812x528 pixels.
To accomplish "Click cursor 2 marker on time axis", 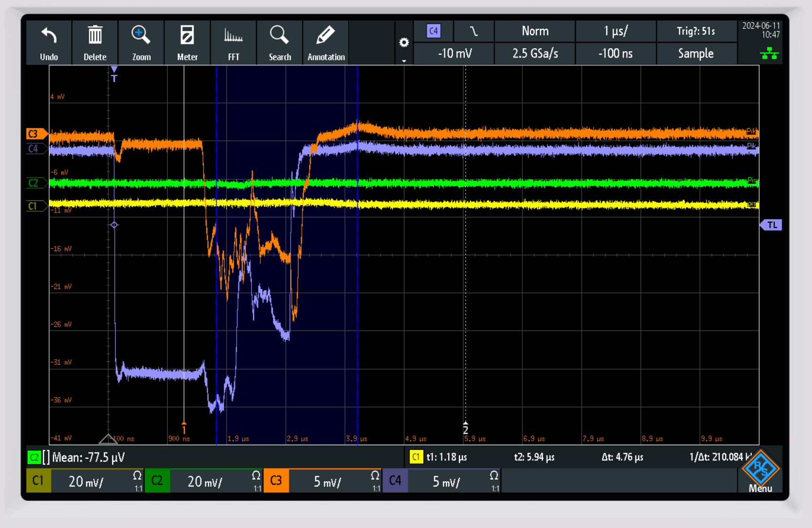I will click(465, 428).
